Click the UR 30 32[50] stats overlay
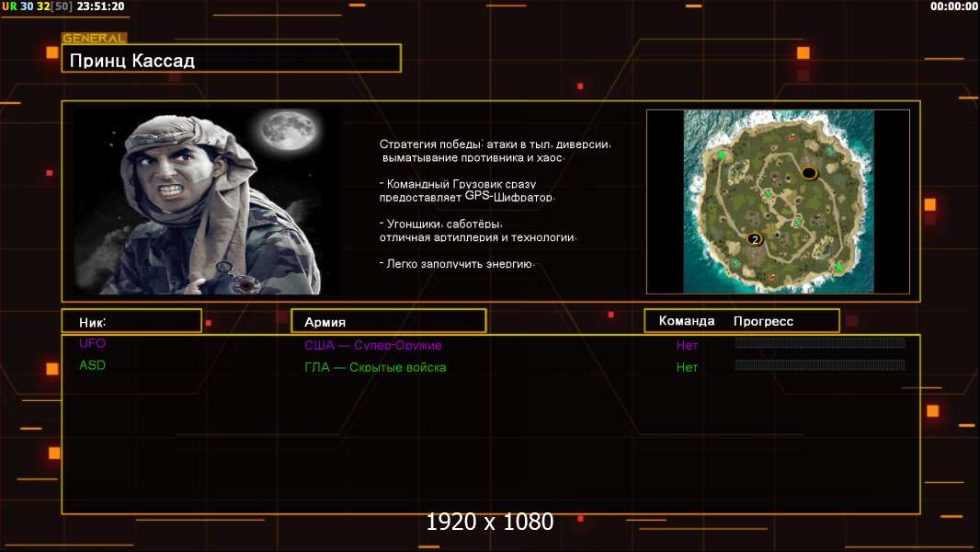The image size is (980, 552). click(37, 6)
